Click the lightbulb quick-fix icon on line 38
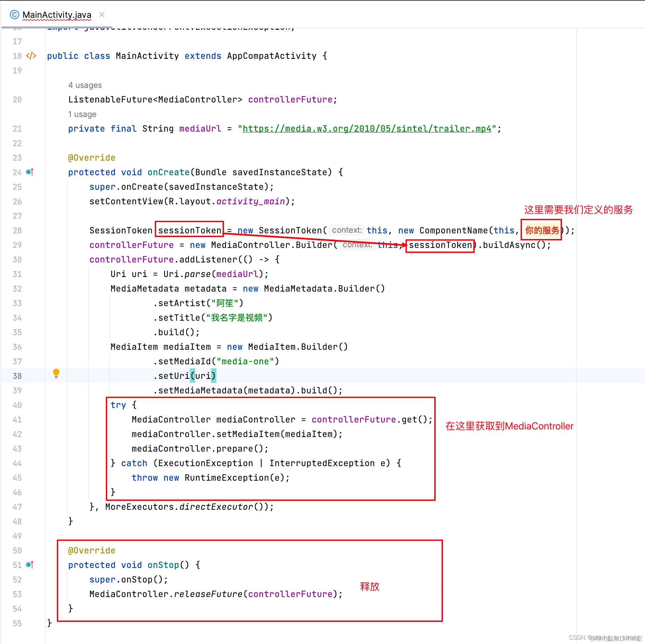The height and width of the screenshot is (644, 645). pyautogui.click(x=56, y=373)
